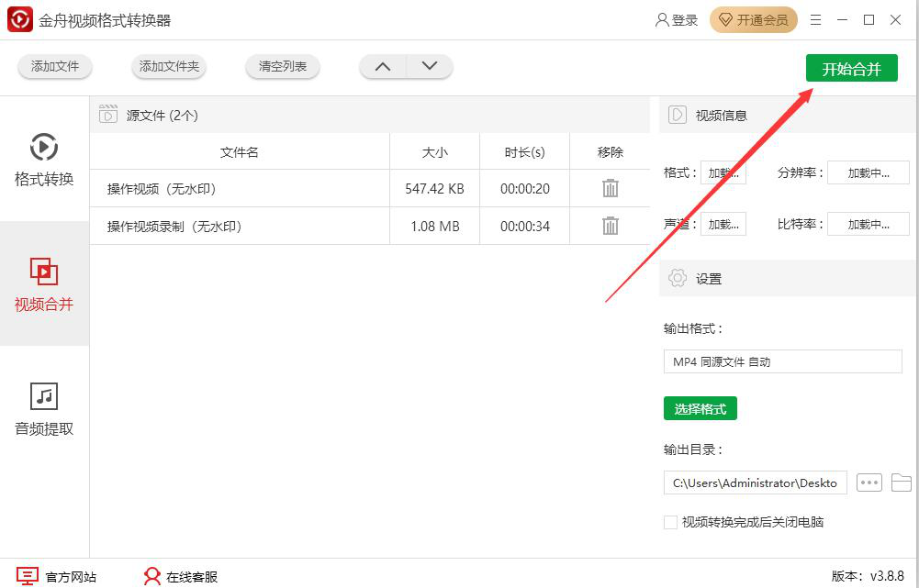Visit the 官方网站 official website
This screenshot has height=588, width=919.
click(57, 577)
